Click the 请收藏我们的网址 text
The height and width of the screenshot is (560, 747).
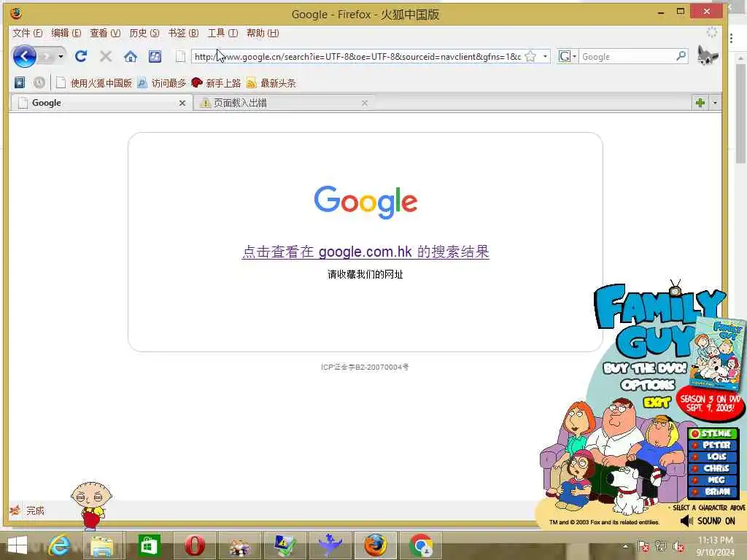click(365, 274)
